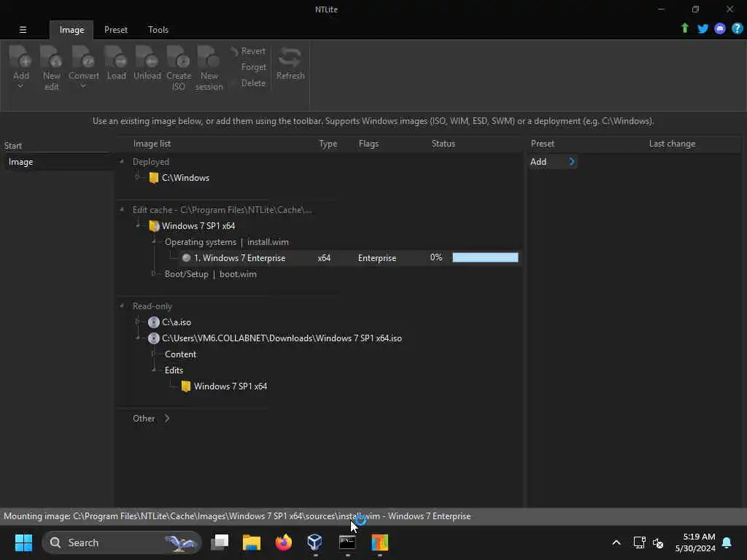Click the Flags column header
This screenshot has height=560, width=747.
[368, 144]
